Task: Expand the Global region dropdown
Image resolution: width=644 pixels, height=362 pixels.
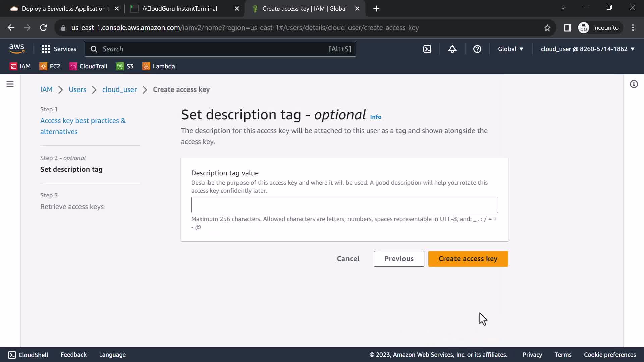Action: pyautogui.click(x=510, y=49)
